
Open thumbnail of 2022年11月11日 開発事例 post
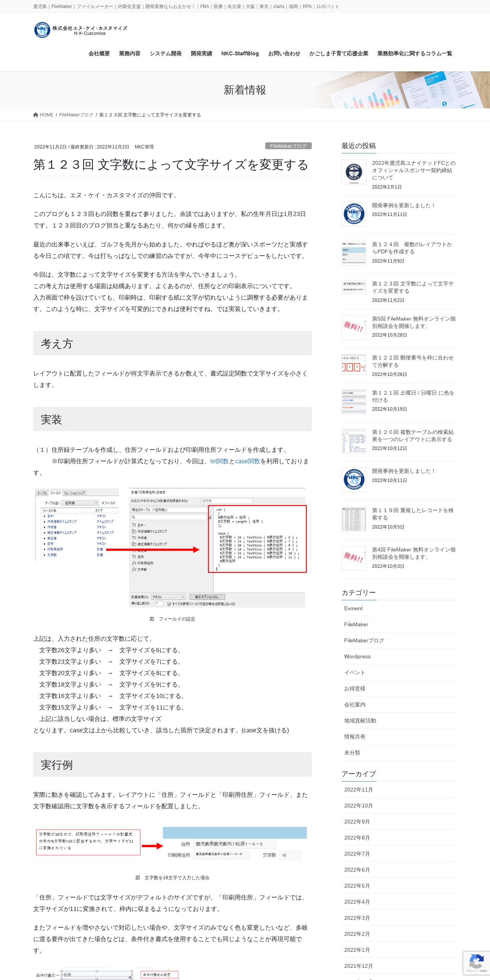[x=354, y=214]
